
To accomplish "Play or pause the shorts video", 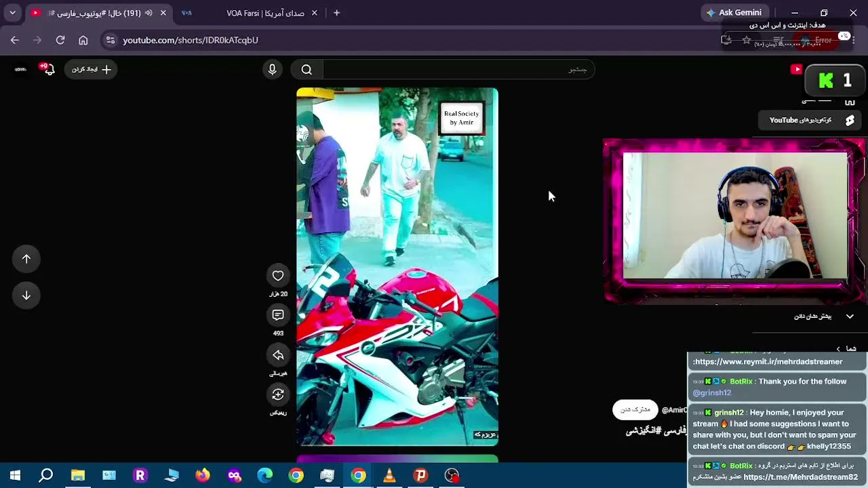I will point(397,266).
